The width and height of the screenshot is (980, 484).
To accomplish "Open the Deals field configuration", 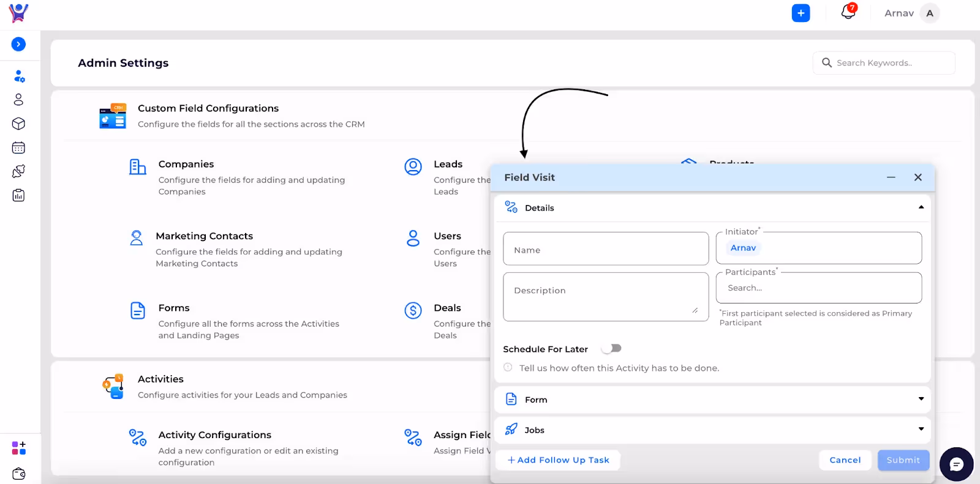I will click(448, 308).
